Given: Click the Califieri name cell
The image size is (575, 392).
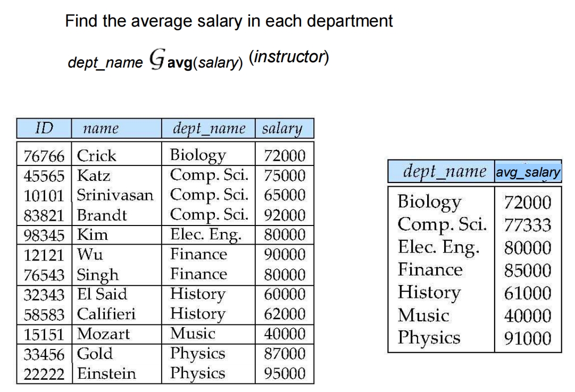Looking at the screenshot, I should pos(106,314).
